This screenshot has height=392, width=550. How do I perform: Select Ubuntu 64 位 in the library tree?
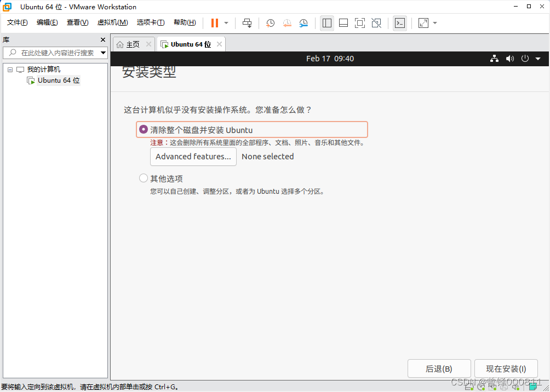point(59,80)
